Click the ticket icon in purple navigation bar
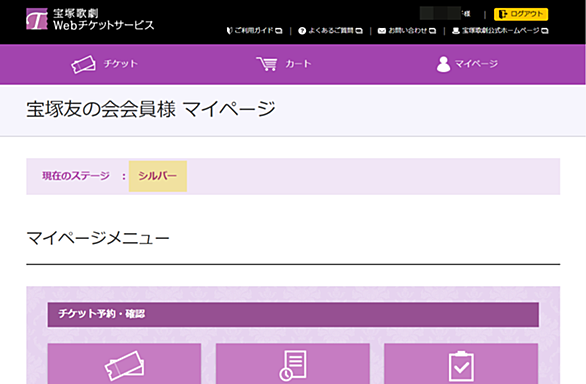586x384 pixels. click(83, 64)
